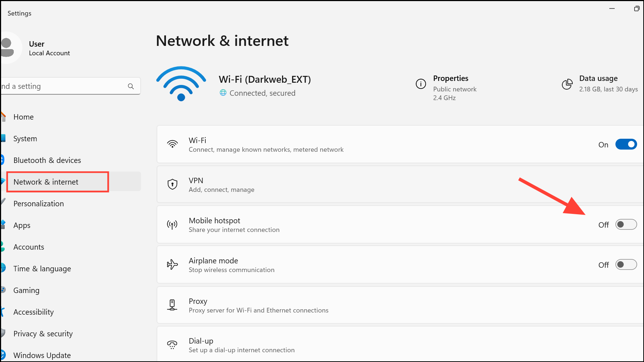Viewport: 644px width, 362px height.
Task: Select Bluetooth & devices in sidebar
Action: coord(47,160)
